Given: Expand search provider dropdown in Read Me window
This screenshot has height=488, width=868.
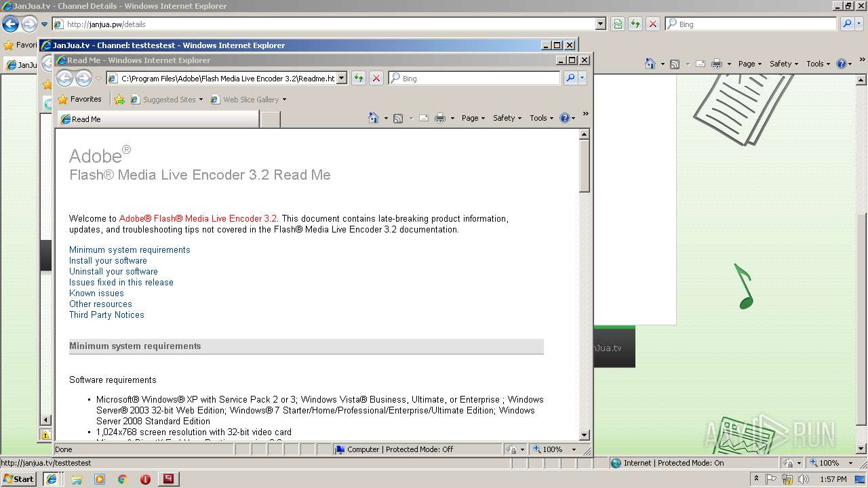Looking at the screenshot, I should click(582, 78).
